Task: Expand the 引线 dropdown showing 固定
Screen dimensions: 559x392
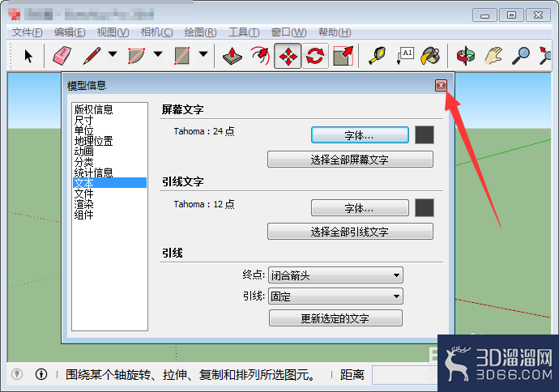Action: coord(335,296)
